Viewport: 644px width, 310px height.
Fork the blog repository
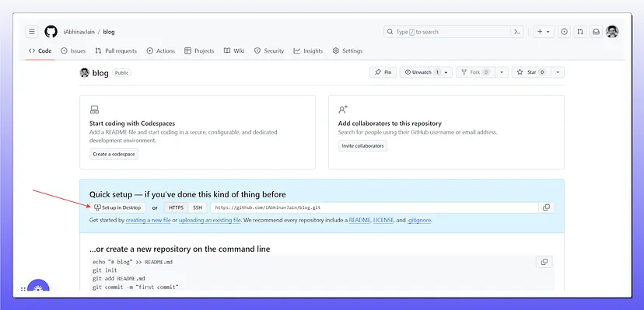[x=475, y=72]
